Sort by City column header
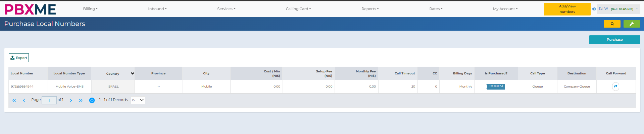644x134 pixels. point(206,73)
